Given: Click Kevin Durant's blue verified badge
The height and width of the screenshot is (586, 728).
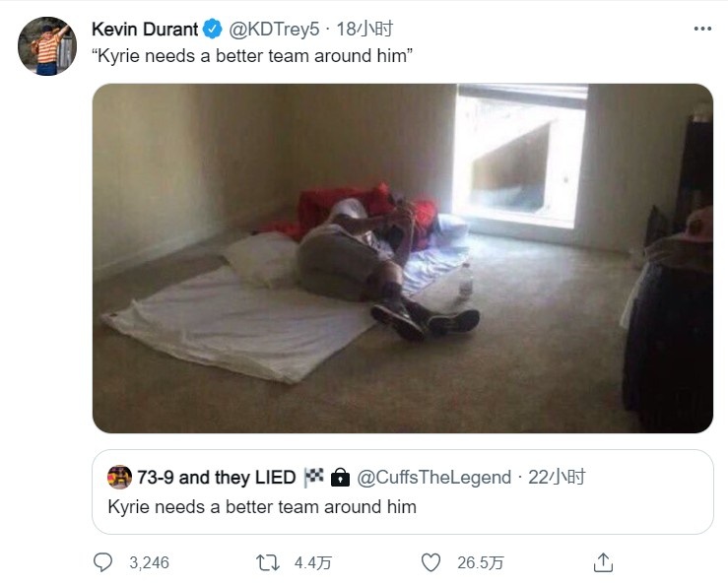Looking at the screenshot, I should click(x=213, y=30).
